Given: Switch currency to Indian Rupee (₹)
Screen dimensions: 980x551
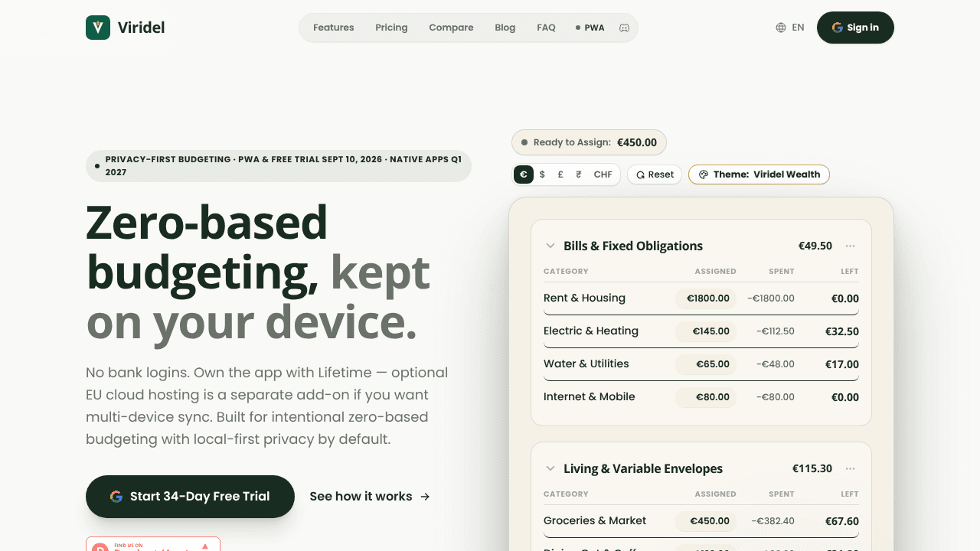Looking at the screenshot, I should [x=579, y=174].
